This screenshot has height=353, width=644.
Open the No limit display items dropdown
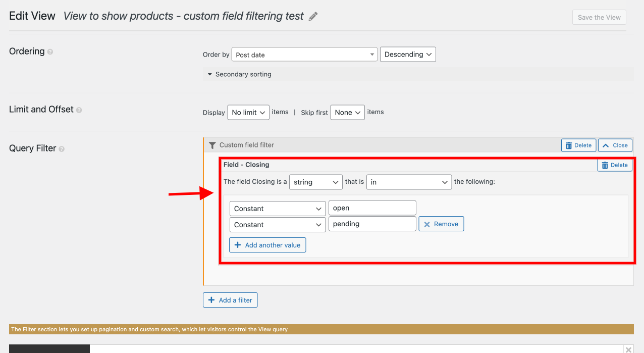coord(248,112)
